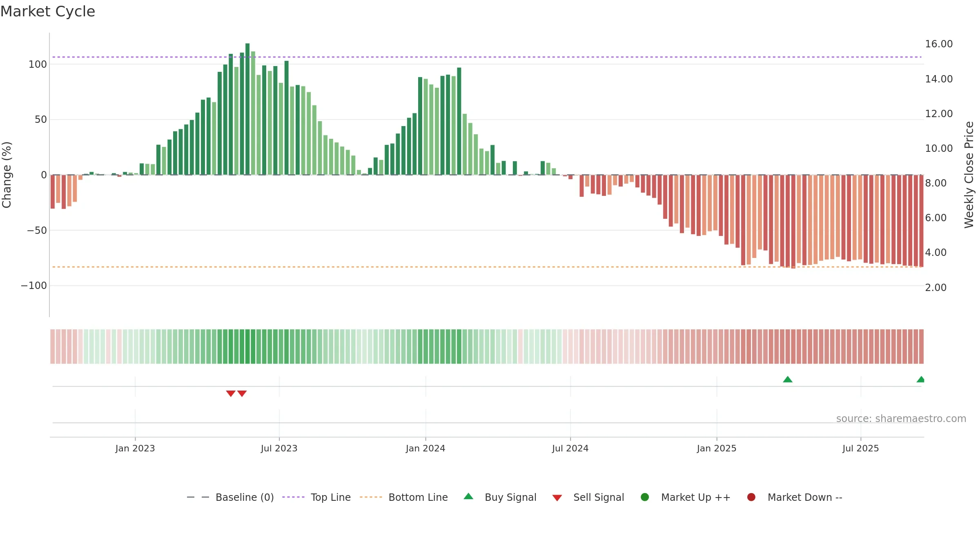The height and width of the screenshot is (551, 980).
Task: Click the Jan 2024 axis label
Action: click(425, 449)
